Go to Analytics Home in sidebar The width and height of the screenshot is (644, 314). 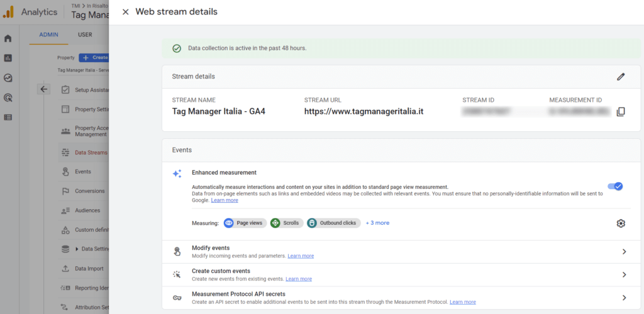click(8, 38)
